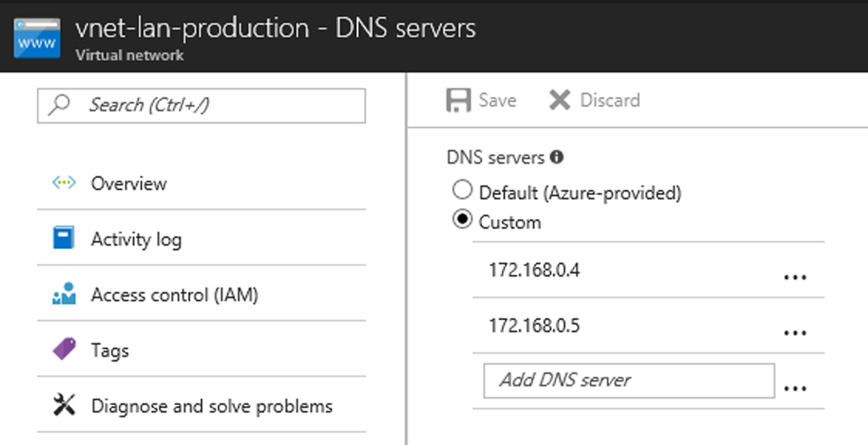868x445 pixels.
Task: Select the Default (Azure-provided) radio button
Action: (463, 190)
